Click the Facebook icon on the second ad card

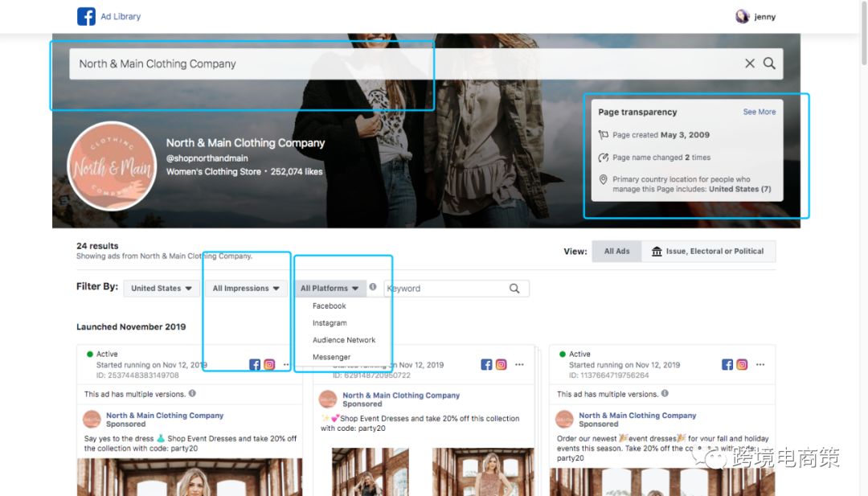(x=486, y=365)
